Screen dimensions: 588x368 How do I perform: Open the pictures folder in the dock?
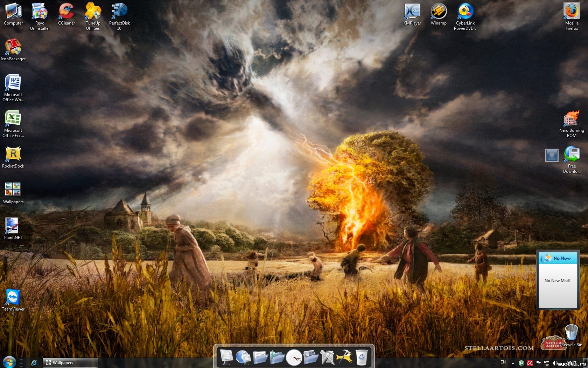pyautogui.click(x=311, y=357)
